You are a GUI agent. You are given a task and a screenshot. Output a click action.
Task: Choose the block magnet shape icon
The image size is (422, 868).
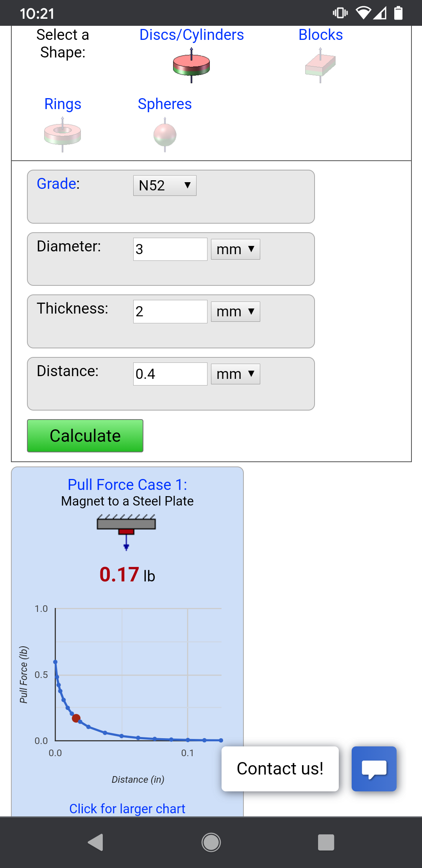click(320, 65)
